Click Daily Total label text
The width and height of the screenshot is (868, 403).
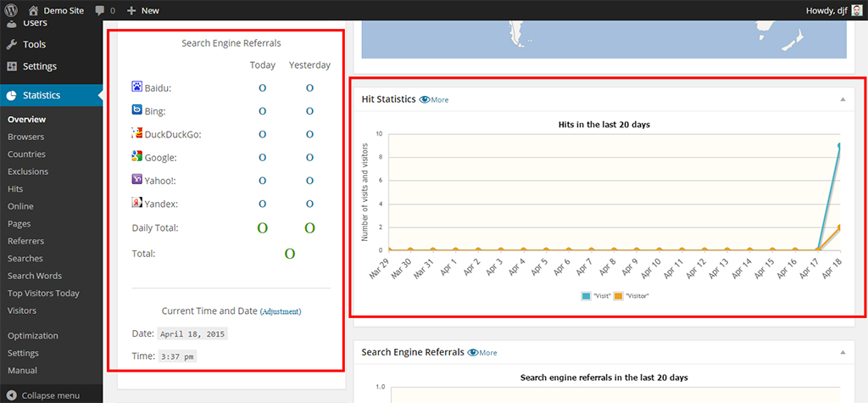155,227
